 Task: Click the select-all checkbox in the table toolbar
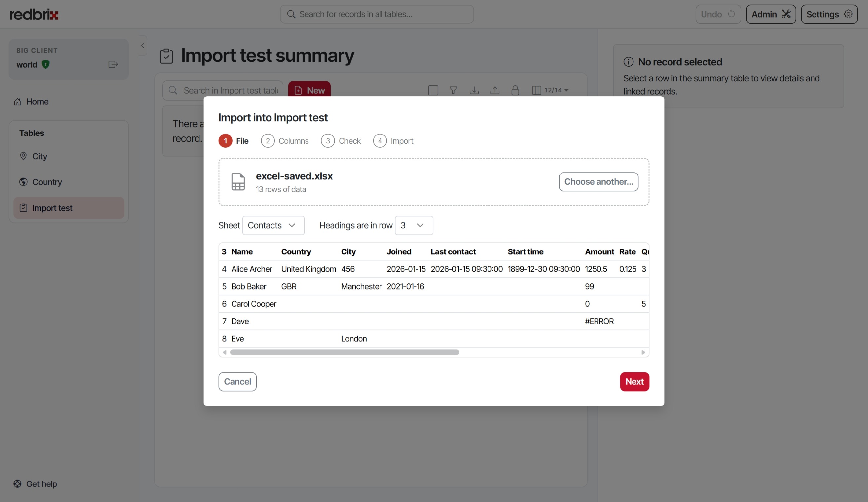click(433, 90)
